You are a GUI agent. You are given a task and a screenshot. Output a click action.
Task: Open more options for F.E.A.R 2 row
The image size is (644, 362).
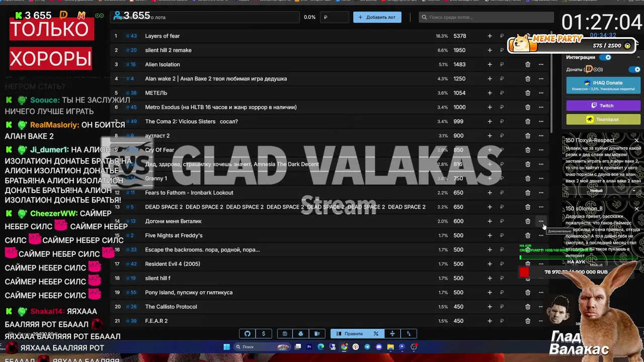[x=541, y=321]
